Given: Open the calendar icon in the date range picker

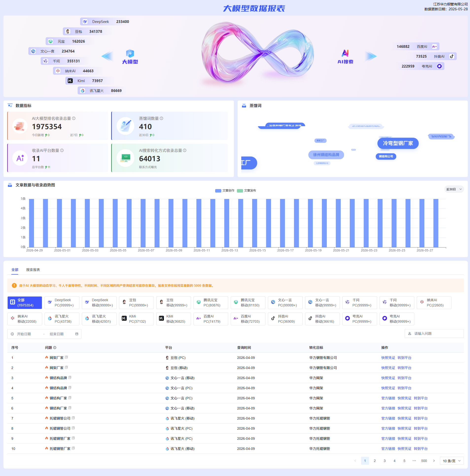Looking at the screenshot, I should point(77,334).
